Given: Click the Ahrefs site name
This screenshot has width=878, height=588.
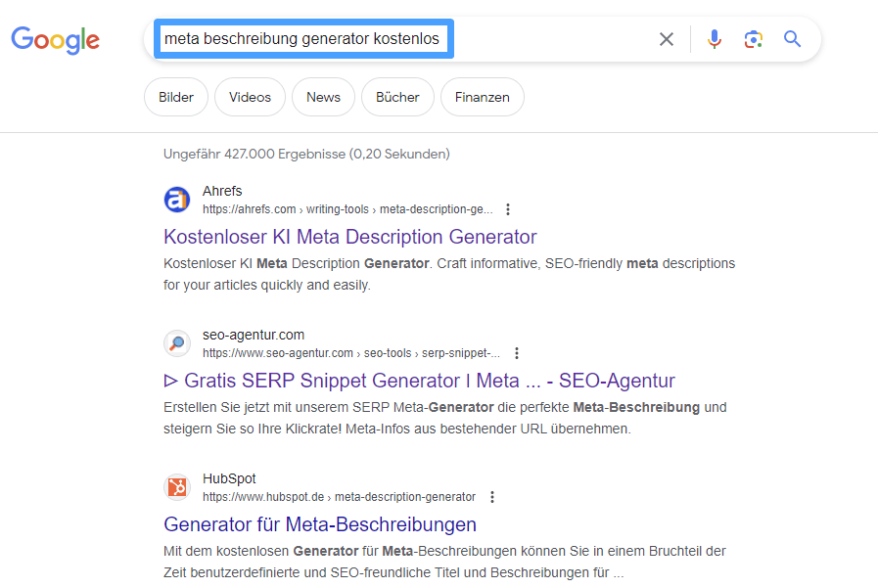Looking at the screenshot, I should click(x=222, y=191).
